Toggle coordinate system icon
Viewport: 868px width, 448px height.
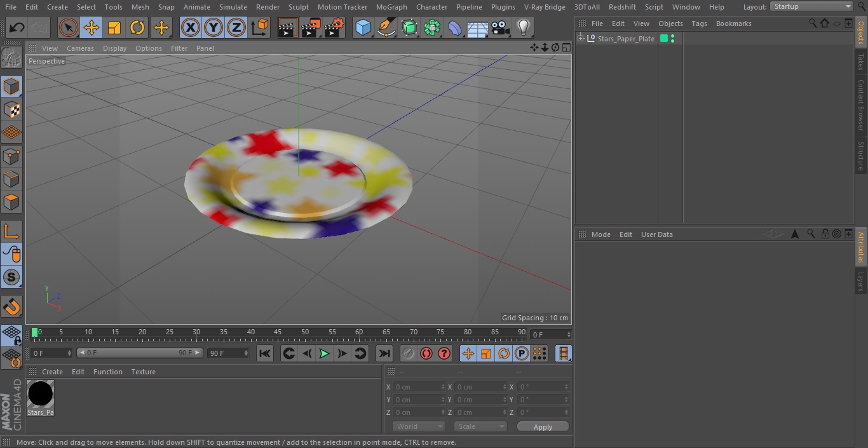tap(260, 27)
